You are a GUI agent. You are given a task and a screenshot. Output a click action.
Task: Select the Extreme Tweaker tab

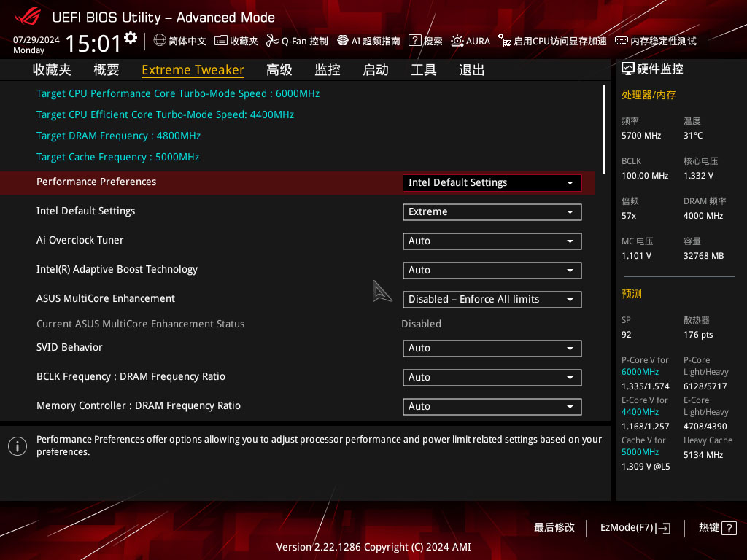193,70
